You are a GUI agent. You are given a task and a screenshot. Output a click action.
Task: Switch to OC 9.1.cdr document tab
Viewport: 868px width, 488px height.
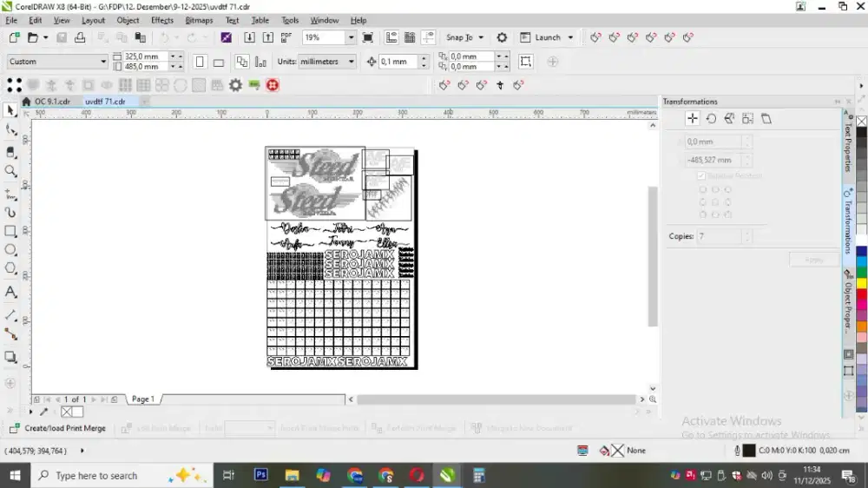tap(52, 102)
